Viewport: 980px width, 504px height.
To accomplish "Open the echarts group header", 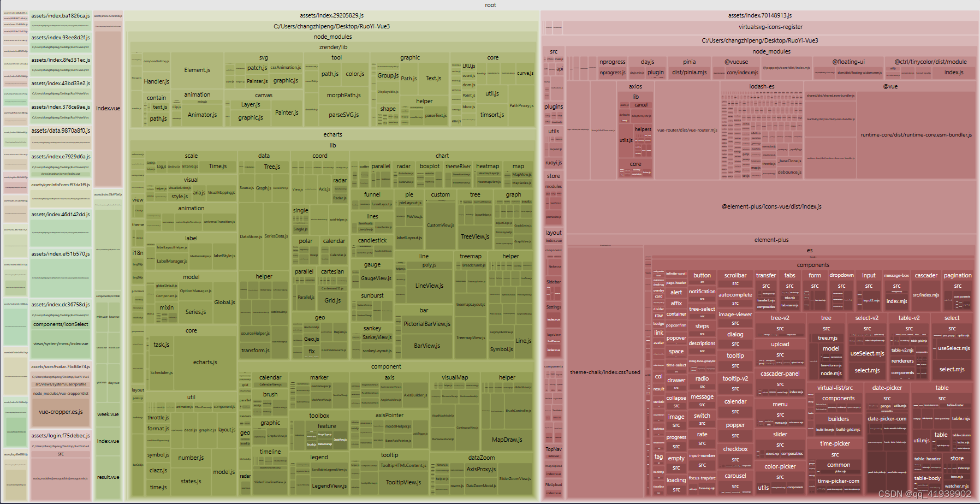I will click(333, 134).
